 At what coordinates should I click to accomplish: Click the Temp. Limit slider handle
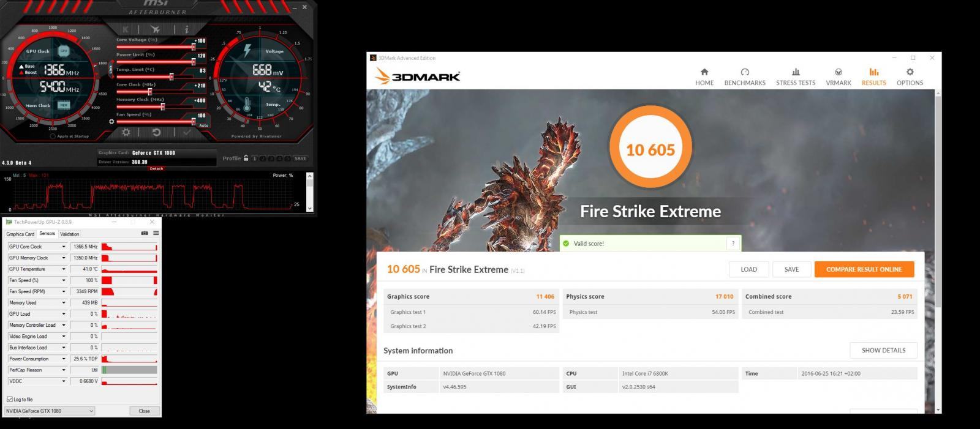pos(171,76)
